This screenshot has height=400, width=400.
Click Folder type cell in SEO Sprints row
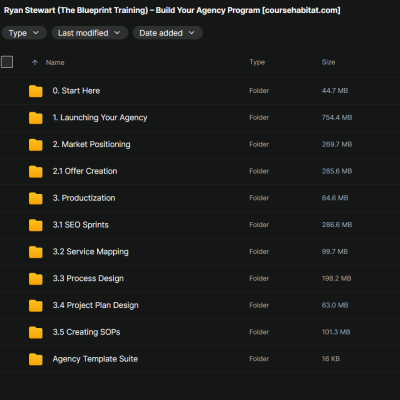[259, 225]
